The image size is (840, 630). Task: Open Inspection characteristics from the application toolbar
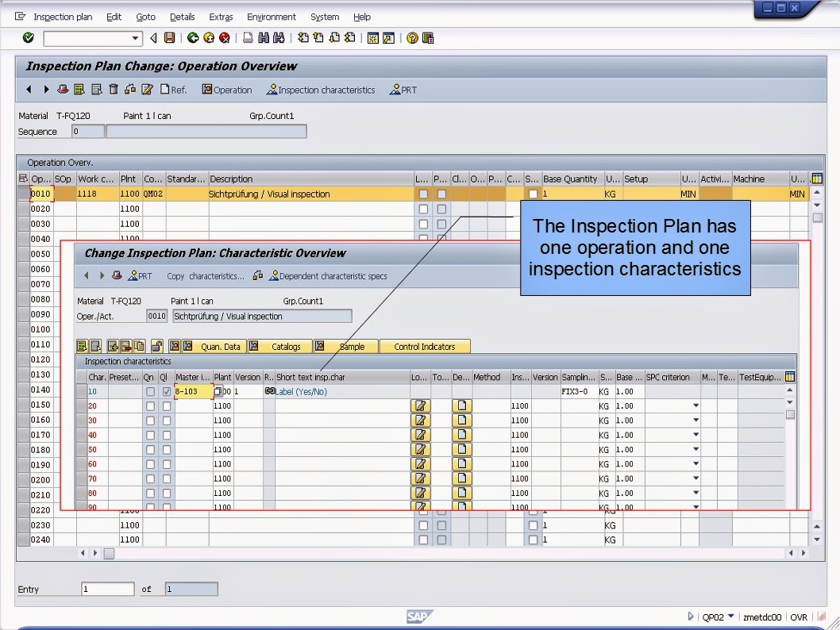click(321, 90)
